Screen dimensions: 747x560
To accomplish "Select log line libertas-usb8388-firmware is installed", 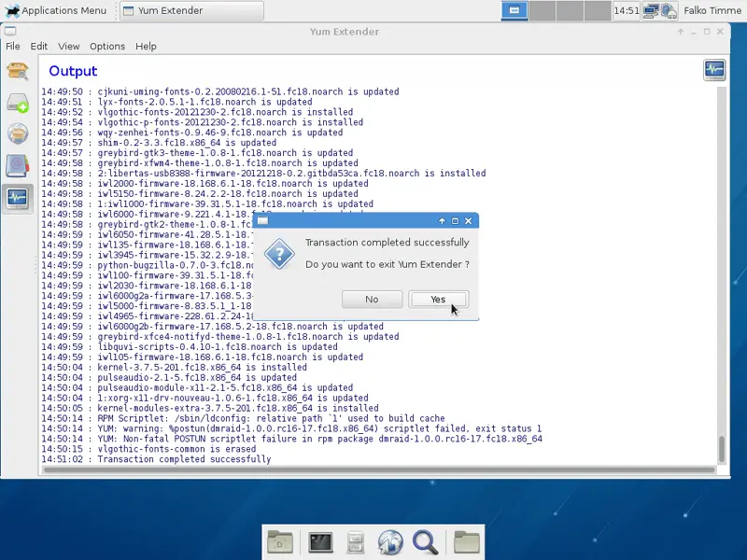I will click(x=263, y=174).
